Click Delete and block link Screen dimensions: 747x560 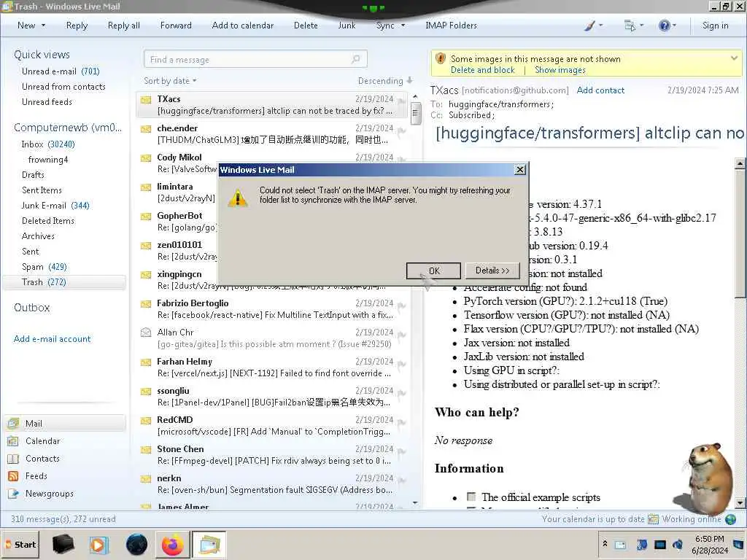pos(483,70)
